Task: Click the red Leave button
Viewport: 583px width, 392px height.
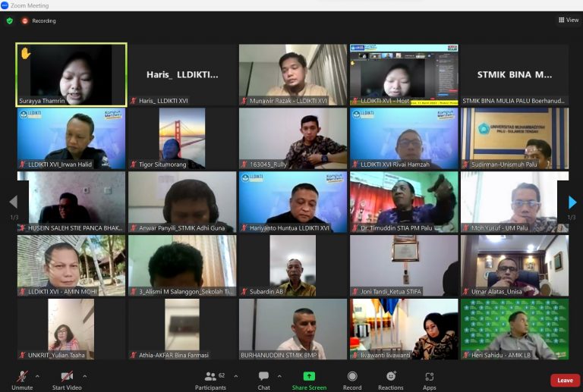Action: pyautogui.click(x=565, y=380)
